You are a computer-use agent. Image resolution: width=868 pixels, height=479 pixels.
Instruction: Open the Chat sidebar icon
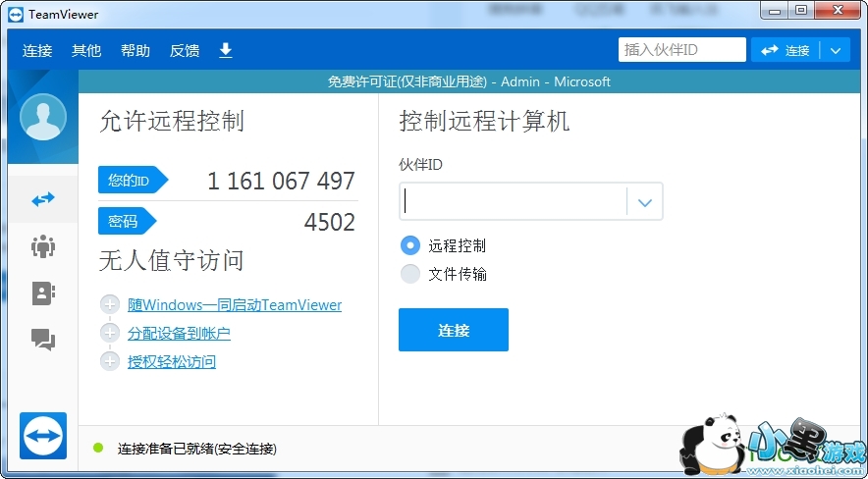click(43, 339)
